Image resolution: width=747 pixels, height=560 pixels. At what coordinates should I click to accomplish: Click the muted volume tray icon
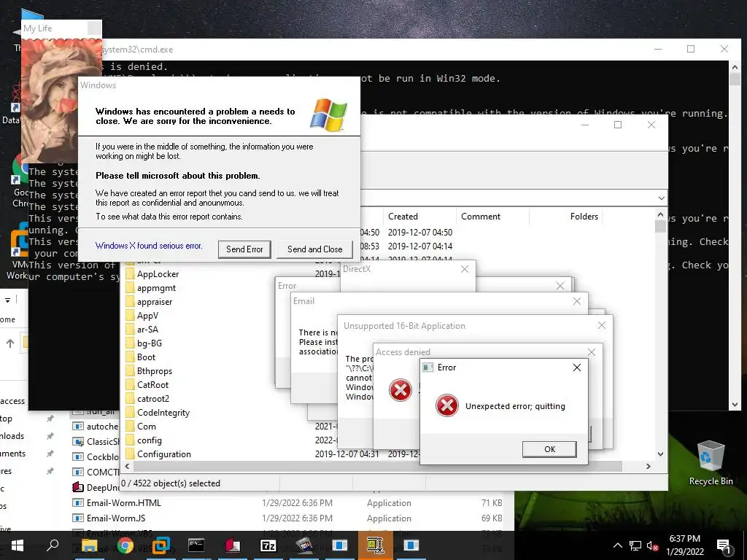(653, 545)
